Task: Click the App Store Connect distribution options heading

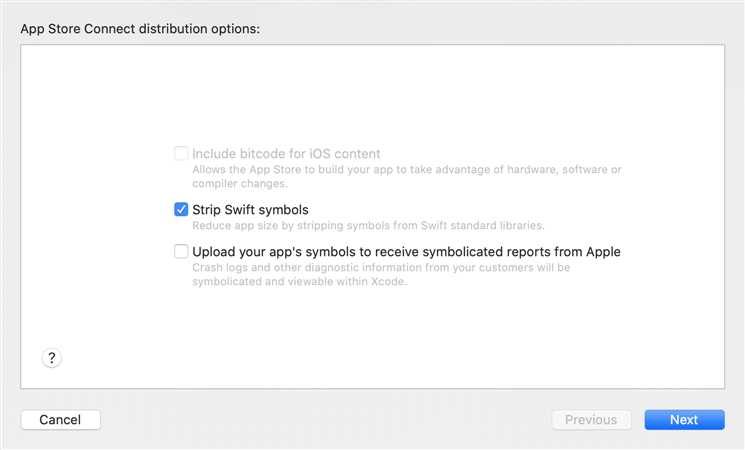Action: [140, 29]
